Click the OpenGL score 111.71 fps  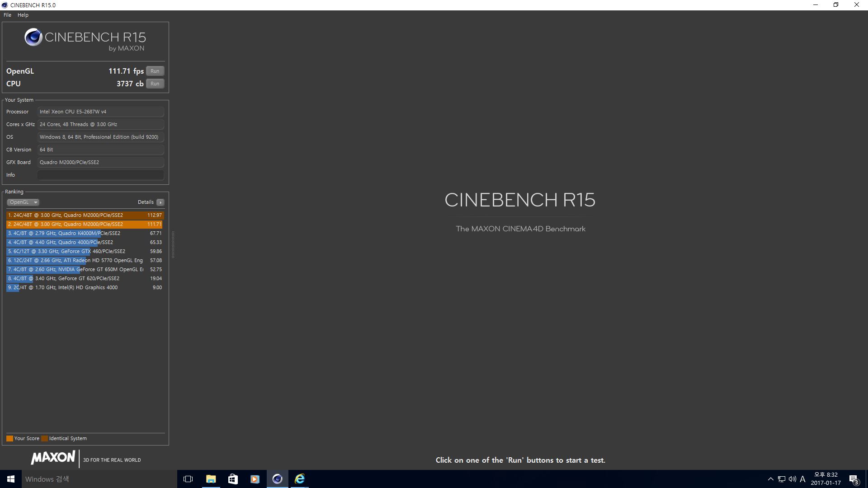coord(126,71)
